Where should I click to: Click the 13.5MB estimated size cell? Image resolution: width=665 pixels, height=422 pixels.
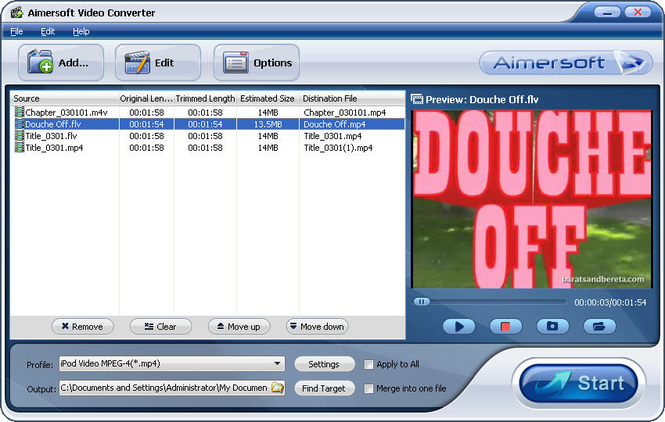pyautogui.click(x=268, y=124)
